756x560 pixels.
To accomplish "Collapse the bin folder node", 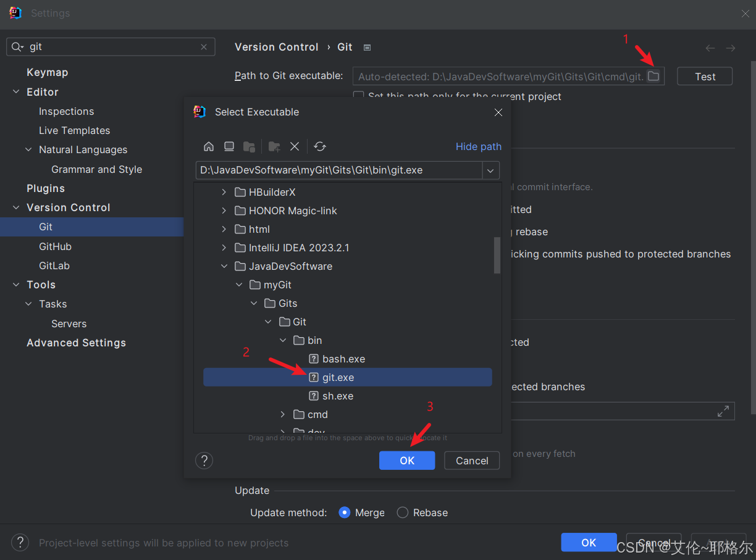I will pyautogui.click(x=283, y=340).
